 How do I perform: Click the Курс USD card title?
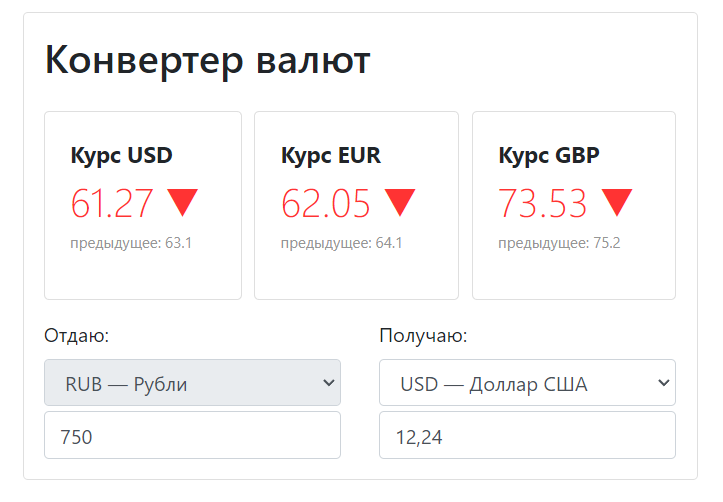[121, 156]
